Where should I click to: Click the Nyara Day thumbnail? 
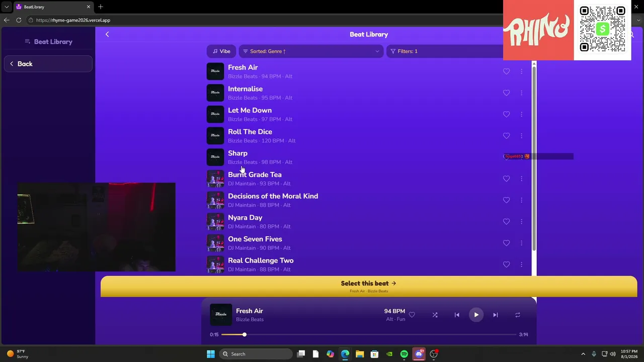pyautogui.click(x=215, y=221)
